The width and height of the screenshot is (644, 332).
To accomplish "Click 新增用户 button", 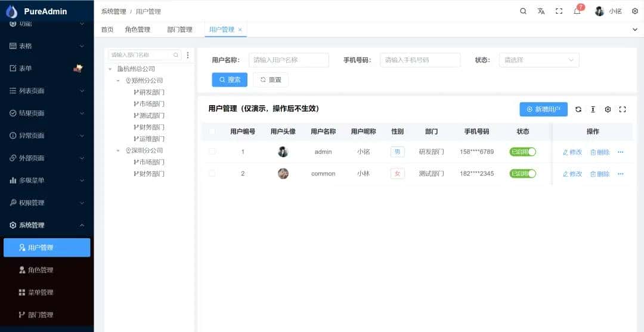I will click(543, 109).
